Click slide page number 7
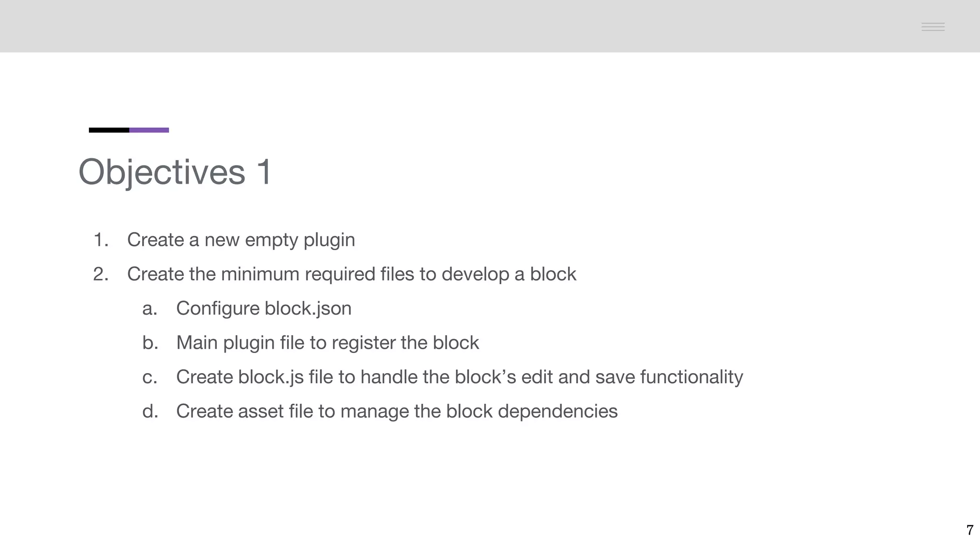The height and width of the screenshot is (551, 980). coord(970,530)
